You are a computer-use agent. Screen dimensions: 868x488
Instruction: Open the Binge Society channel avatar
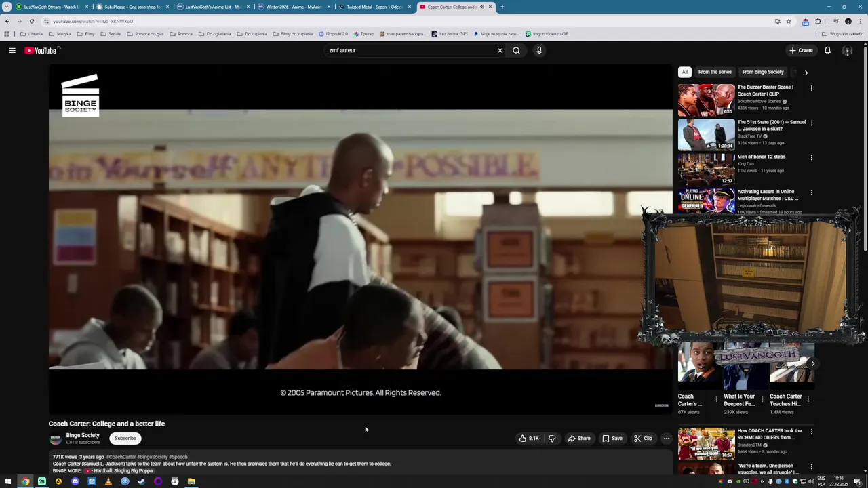(x=56, y=439)
